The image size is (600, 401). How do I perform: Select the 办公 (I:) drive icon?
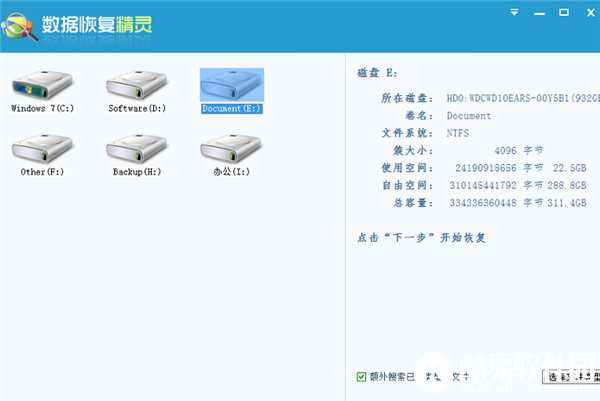pos(231,152)
